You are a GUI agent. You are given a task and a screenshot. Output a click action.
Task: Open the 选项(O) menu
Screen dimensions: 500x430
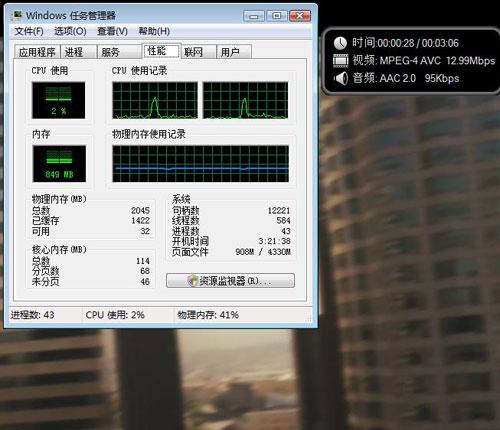click(x=70, y=31)
